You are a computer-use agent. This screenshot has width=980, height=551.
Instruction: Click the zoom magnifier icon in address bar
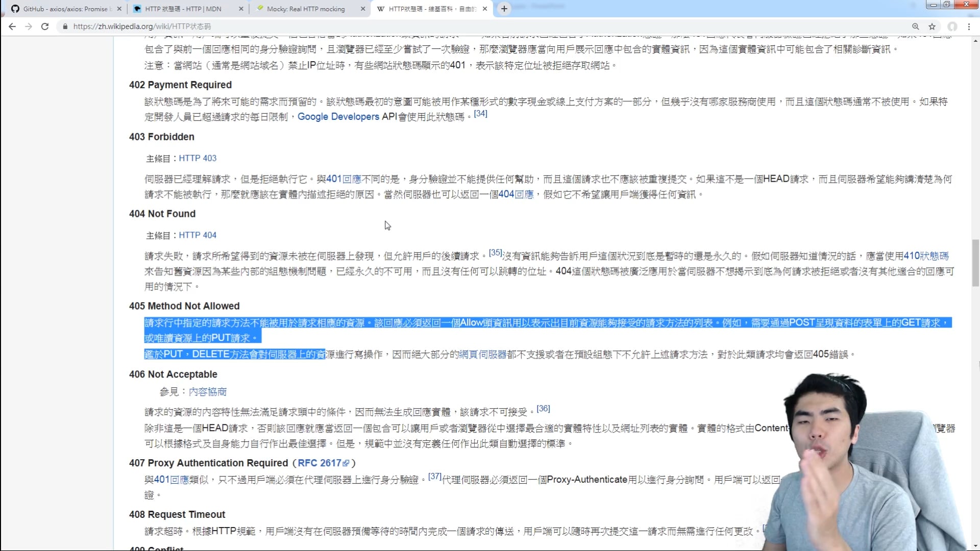click(x=916, y=27)
